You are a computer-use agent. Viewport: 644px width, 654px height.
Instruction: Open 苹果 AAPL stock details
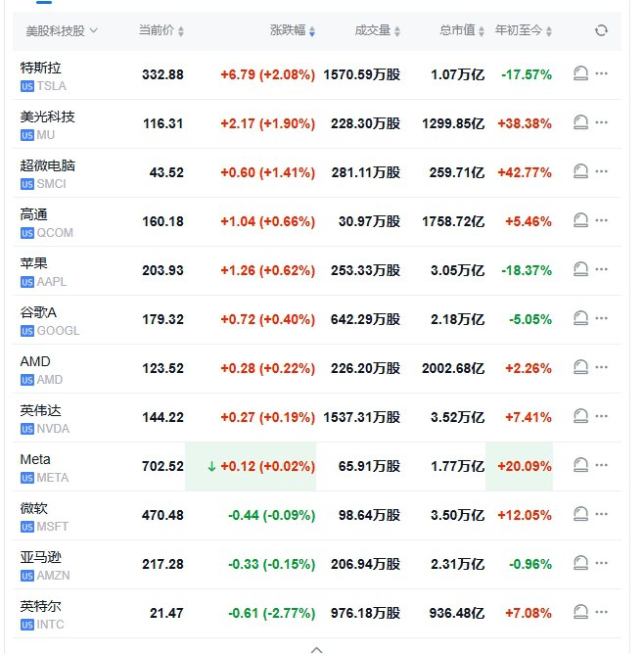point(43,272)
